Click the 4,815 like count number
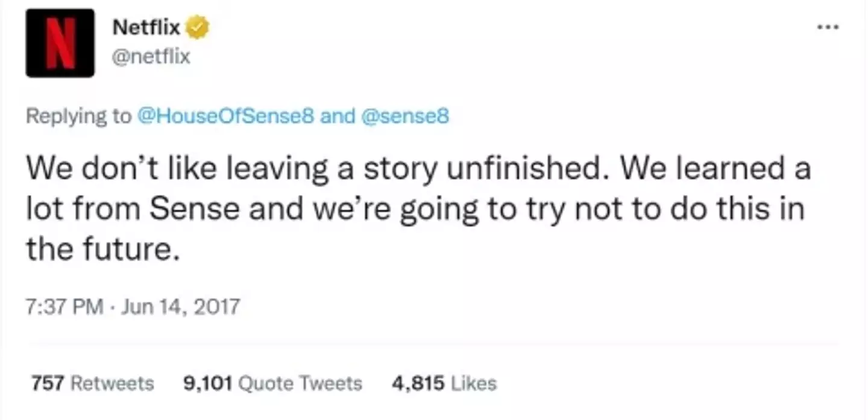868x420 pixels. (418, 383)
